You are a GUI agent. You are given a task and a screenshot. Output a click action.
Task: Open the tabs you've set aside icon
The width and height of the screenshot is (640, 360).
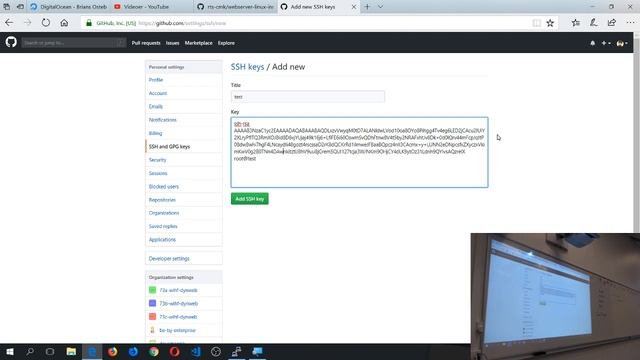[7, 7]
